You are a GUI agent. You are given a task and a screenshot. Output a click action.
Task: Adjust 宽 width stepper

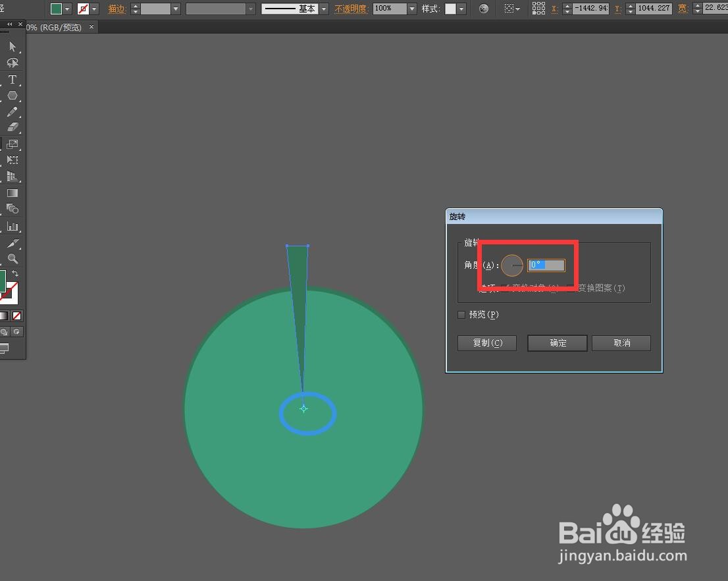click(x=697, y=9)
